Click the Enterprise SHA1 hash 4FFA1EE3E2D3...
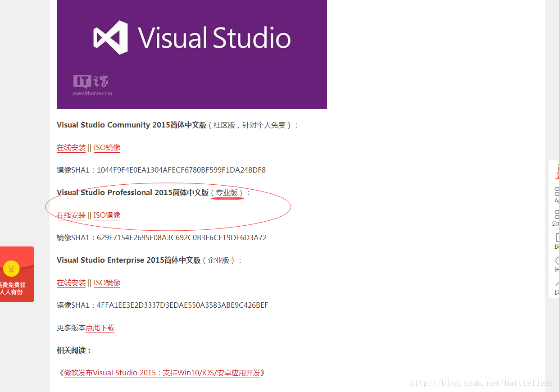 point(182,305)
